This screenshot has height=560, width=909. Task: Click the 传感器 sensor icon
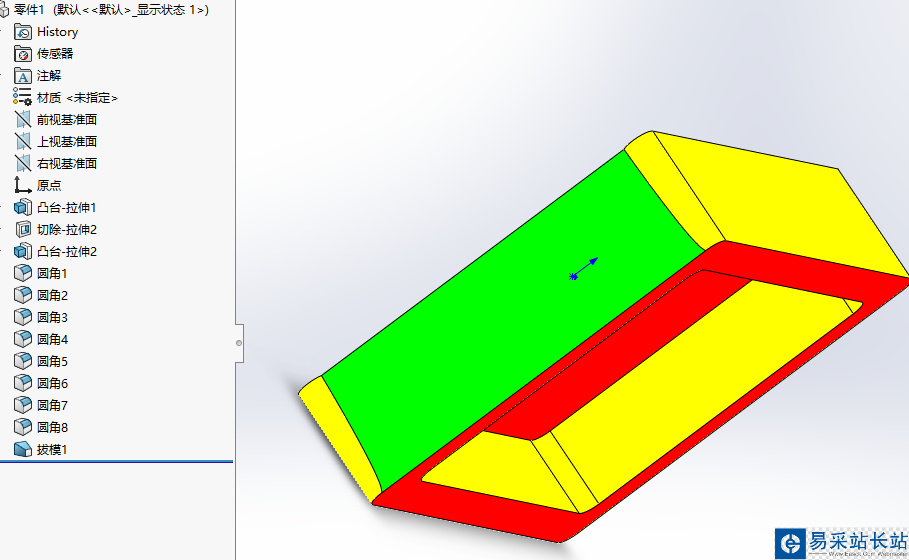(x=23, y=54)
